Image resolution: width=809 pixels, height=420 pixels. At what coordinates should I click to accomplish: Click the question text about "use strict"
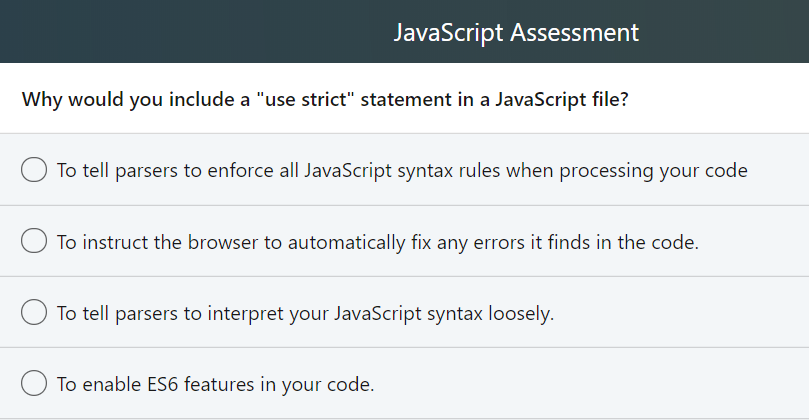tap(325, 99)
